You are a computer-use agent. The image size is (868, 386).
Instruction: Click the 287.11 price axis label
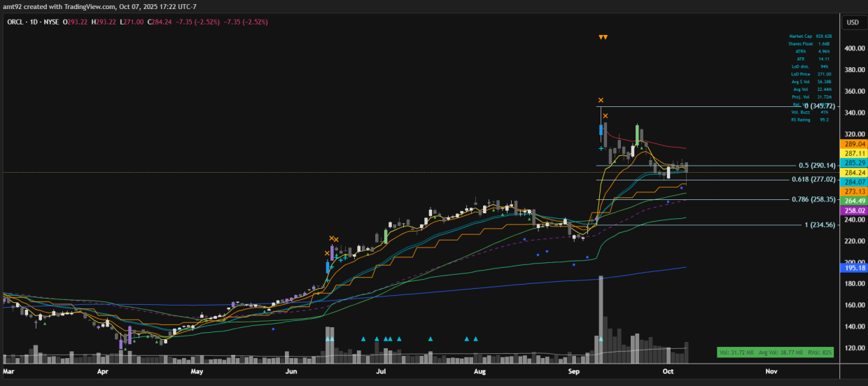pos(853,153)
